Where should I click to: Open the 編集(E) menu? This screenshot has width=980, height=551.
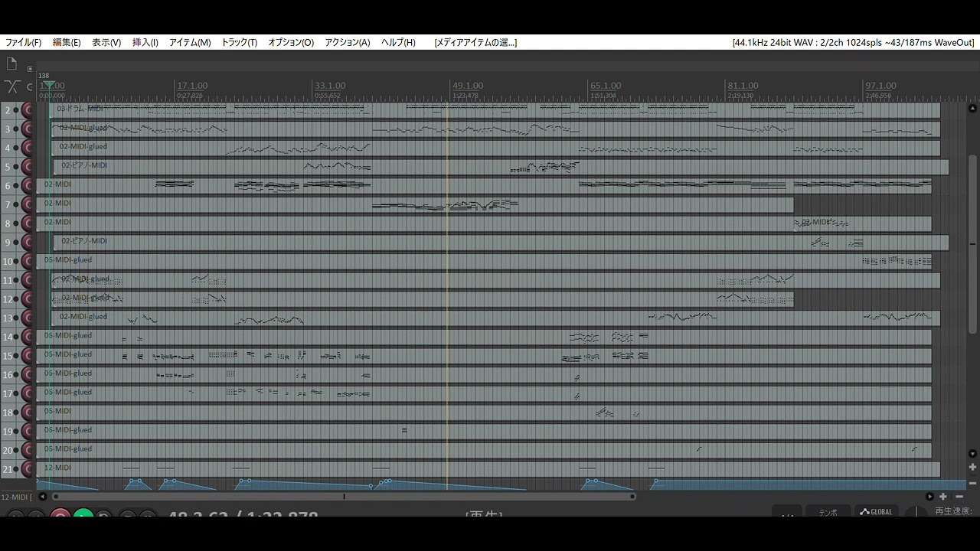[x=67, y=43]
